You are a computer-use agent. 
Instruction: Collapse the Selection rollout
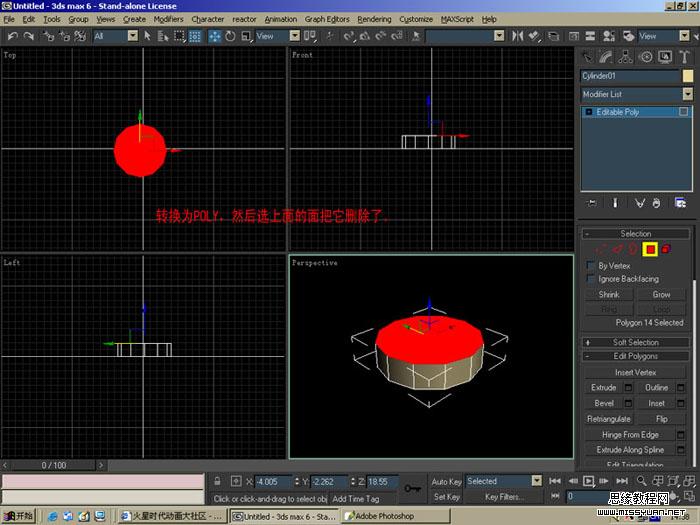(x=635, y=233)
